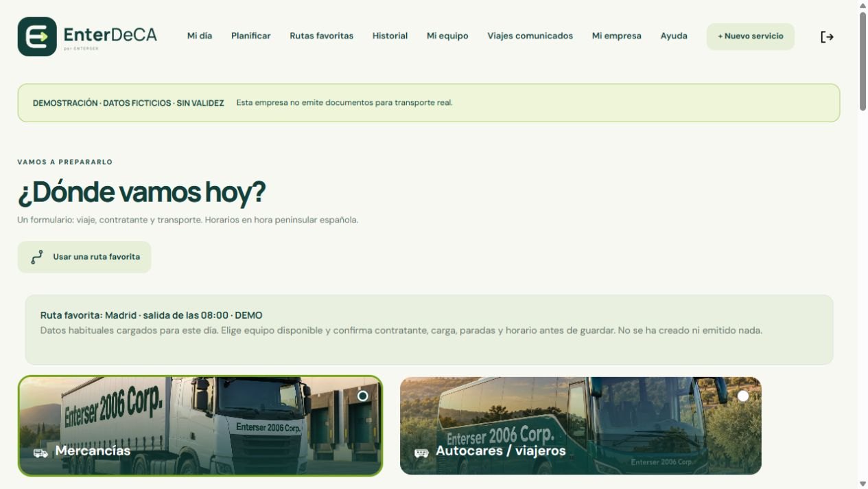Click the VAMOS A PREPARARLO label
The width and height of the screenshot is (868, 489).
pyautogui.click(x=65, y=162)
